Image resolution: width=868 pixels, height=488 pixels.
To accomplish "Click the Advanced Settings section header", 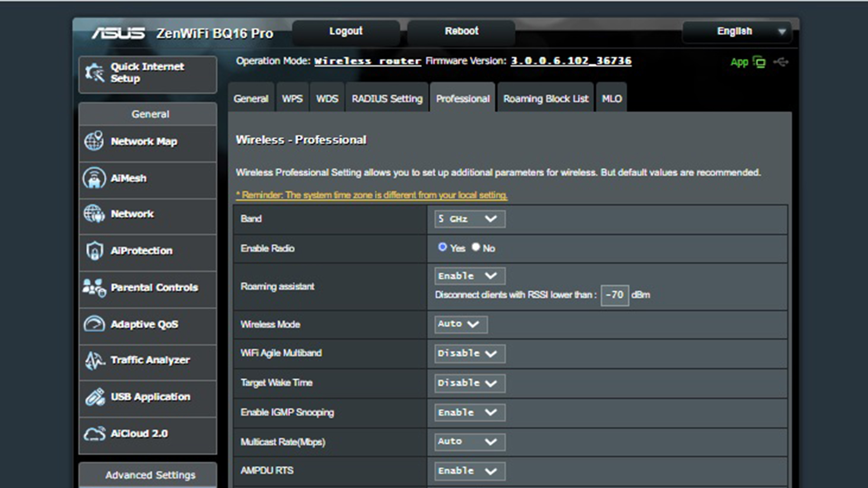I will coord(148,475).
